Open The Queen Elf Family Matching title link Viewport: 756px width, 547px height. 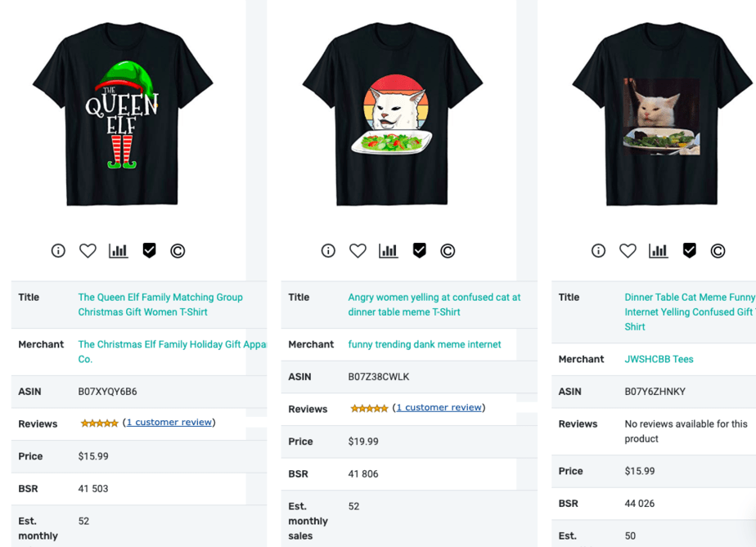pyautogui.click(x=160, y=305)
